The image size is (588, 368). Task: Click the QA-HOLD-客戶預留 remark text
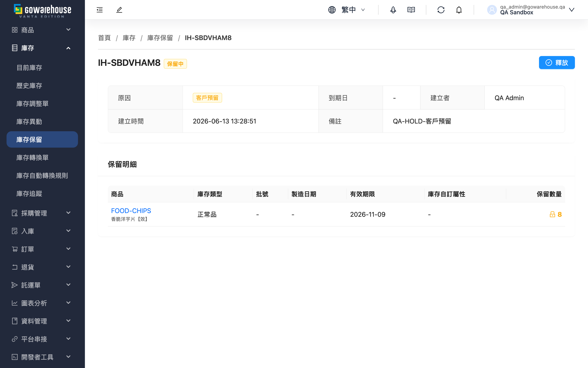coord(422,121)
